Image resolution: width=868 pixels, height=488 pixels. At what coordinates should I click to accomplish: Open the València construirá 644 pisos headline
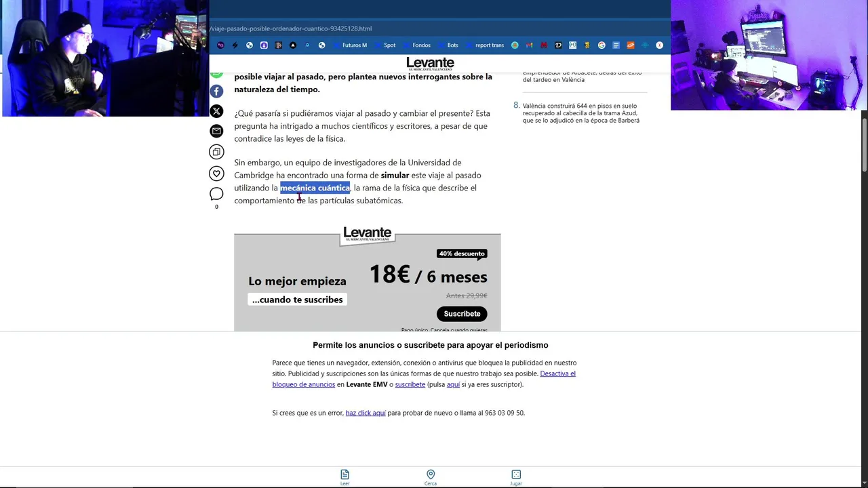pos(580,113)
